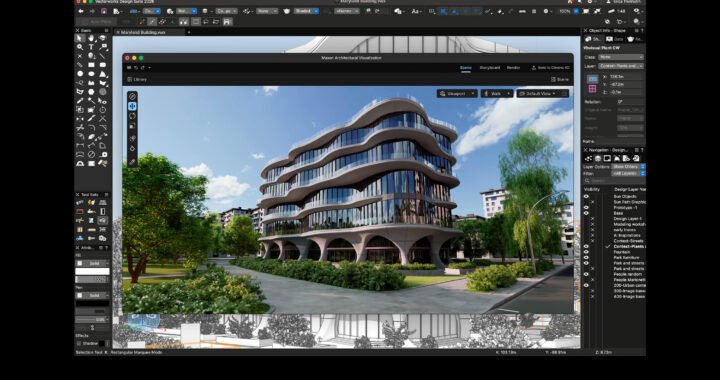720x380 pixels.
Task: Click the top tool in Maxon vertical toolbar
Action: tap(132, 96)
